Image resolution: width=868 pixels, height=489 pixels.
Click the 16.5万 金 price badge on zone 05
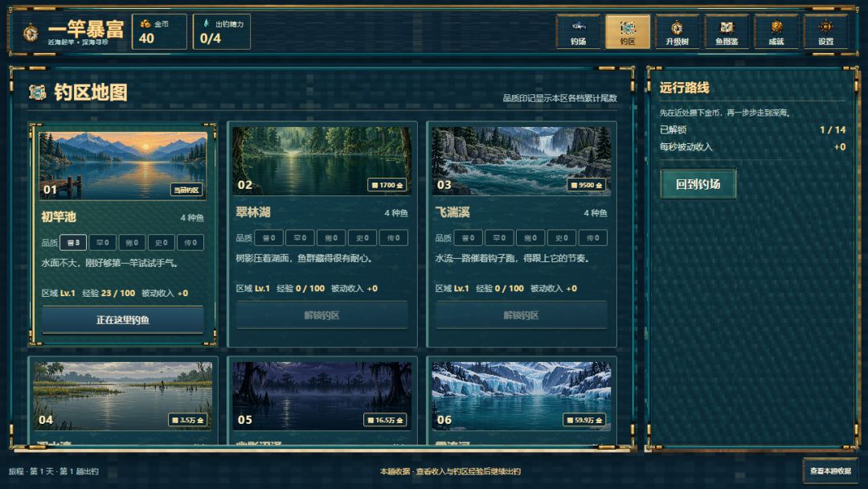pyautogui.click(x=385, y=421)
